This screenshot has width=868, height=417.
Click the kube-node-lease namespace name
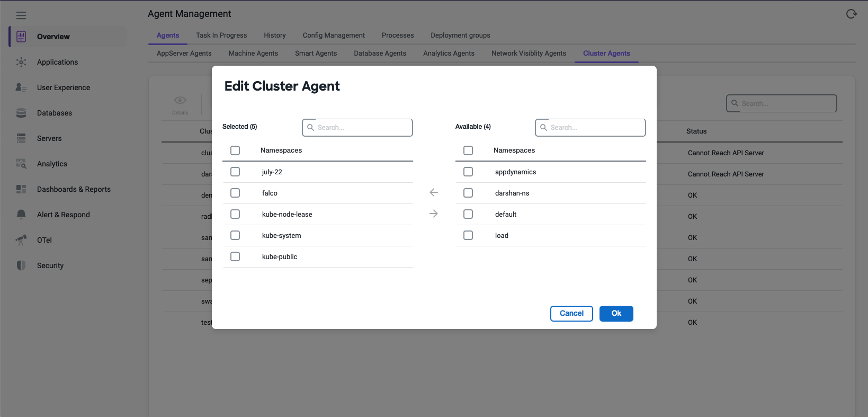[x=287, y=215]
